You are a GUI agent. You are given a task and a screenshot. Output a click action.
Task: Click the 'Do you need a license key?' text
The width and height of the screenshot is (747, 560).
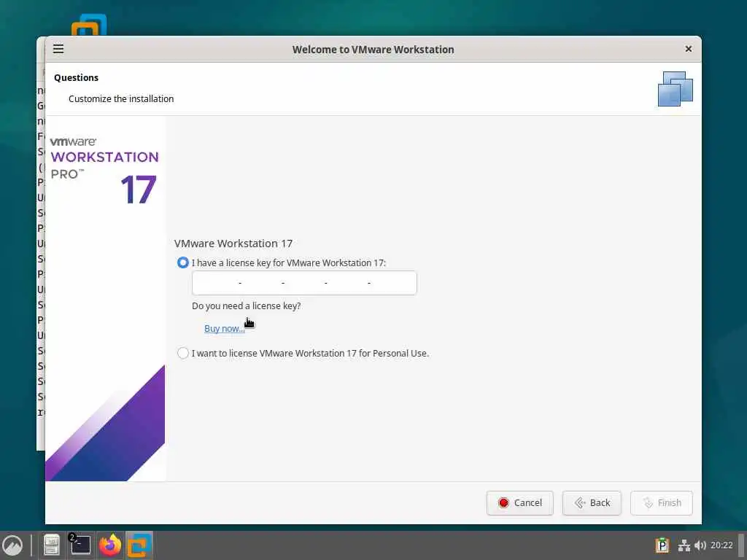[247, 306]
